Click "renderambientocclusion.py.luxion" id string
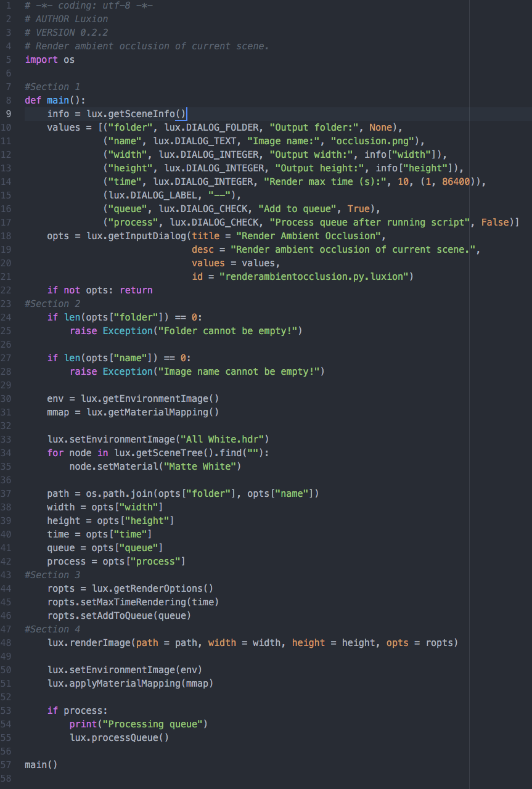Viewport: 532px width, 789px height. (314, 276)
